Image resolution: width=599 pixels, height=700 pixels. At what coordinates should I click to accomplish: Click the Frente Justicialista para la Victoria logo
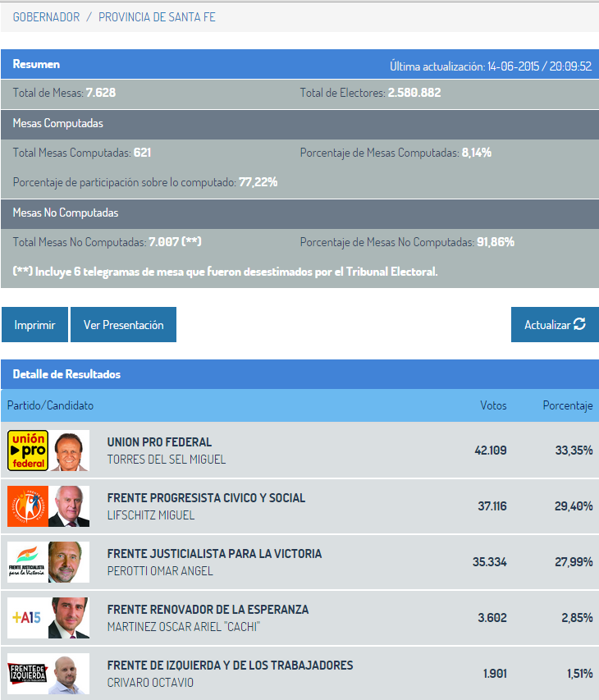pyautogui.click(x=28, y=562)
